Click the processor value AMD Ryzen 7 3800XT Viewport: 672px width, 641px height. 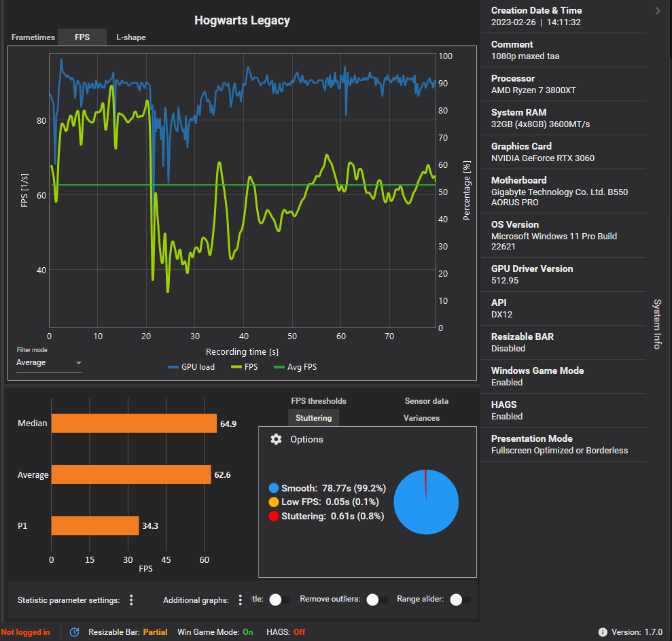pos(533,90)
